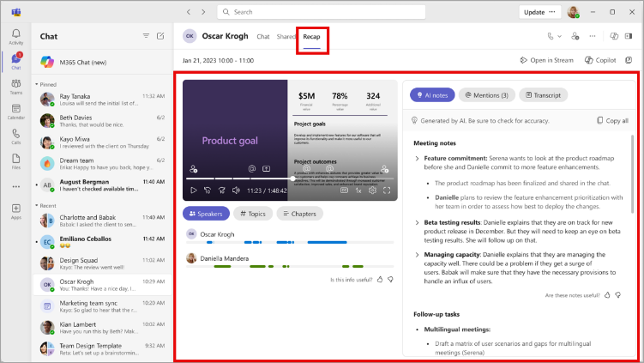
Task: Click Daniella Mandera's speaker timeline bar
Action: [x=290, y=266]
